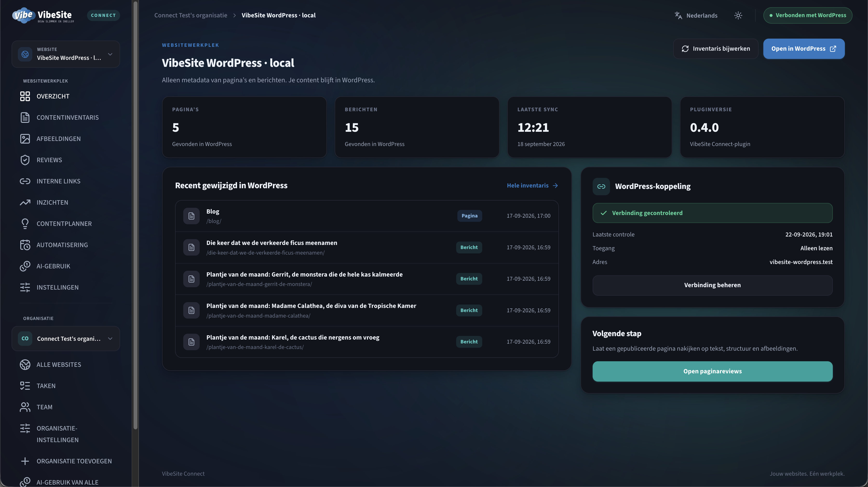Click the document icon beside Gerrit monstera post
868x487 pixels.
191,279
